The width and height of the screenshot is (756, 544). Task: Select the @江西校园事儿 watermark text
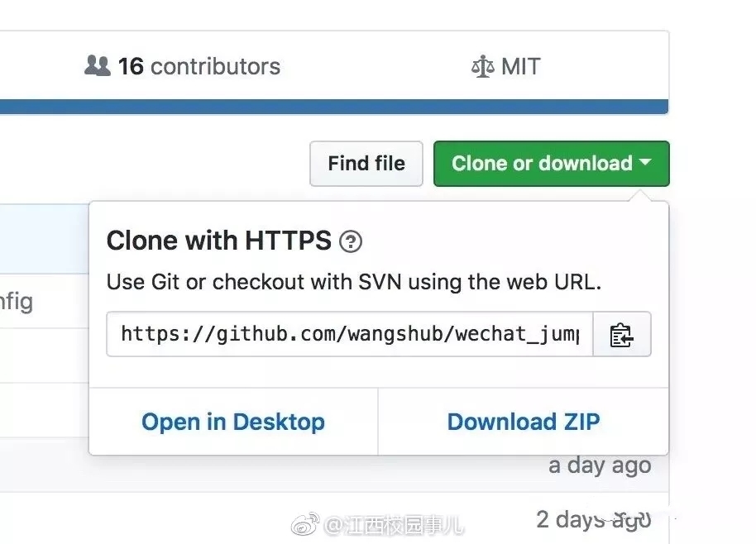point(394,525)
